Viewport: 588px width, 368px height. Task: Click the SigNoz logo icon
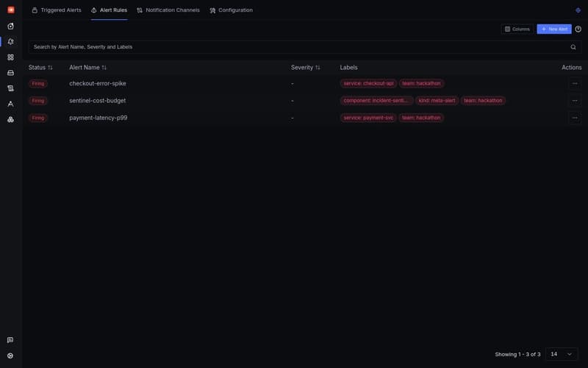11,10
